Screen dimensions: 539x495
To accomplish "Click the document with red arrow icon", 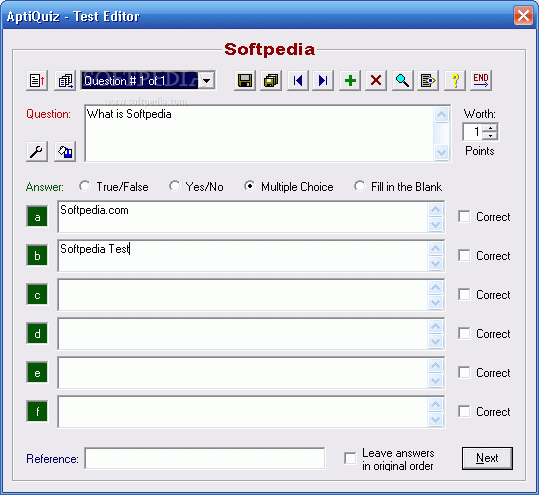I will [37, 81].
